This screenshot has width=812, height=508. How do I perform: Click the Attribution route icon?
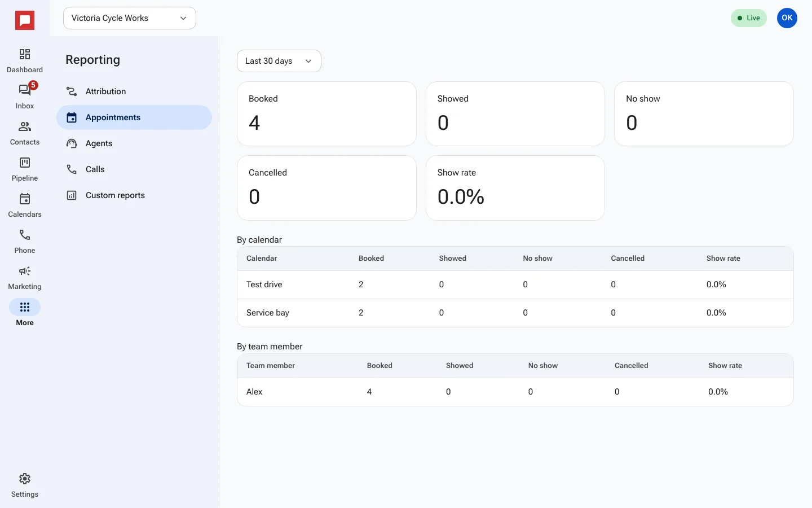coord(72,91)
